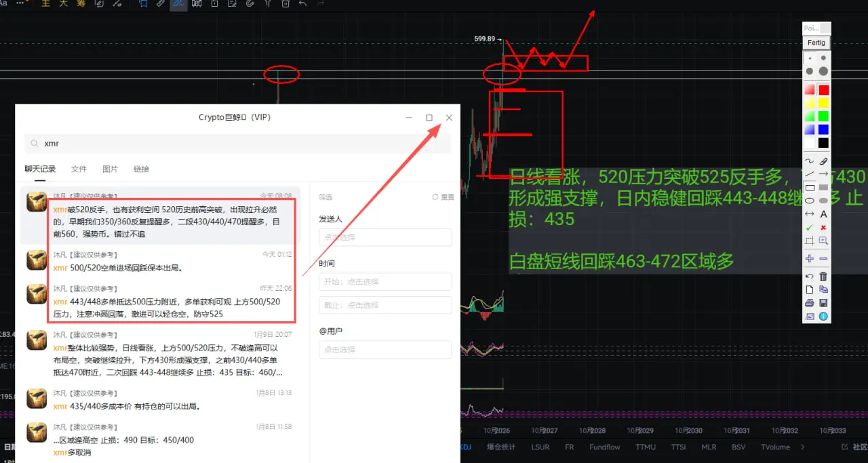
Task: Select the outlined rectangle tool
Action: click(810, 187)
